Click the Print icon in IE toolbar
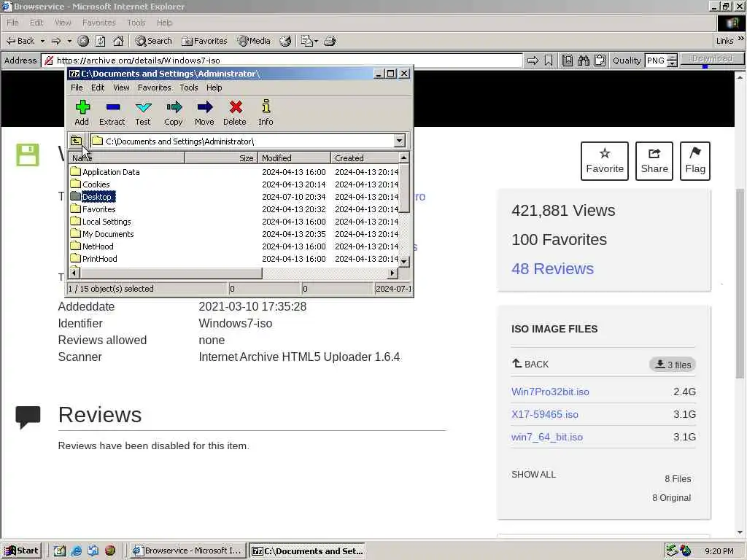747x560 pixels. pyautogui.click(x=330, y=41)
